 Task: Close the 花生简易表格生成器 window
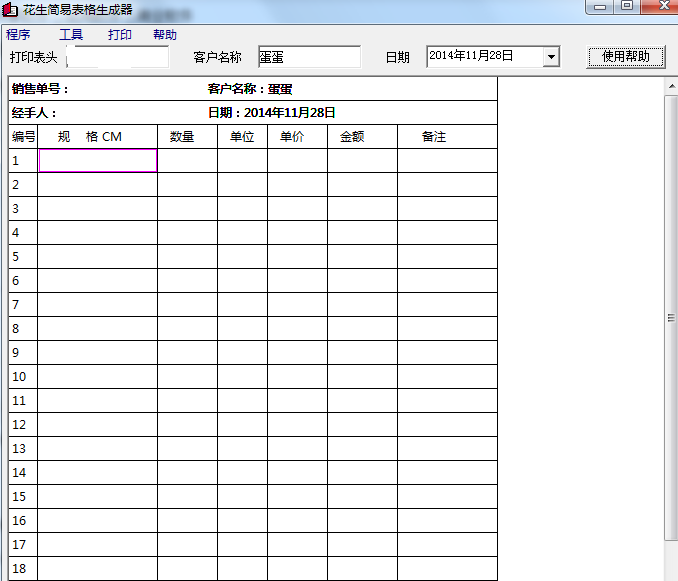click(x=660, y=6)
